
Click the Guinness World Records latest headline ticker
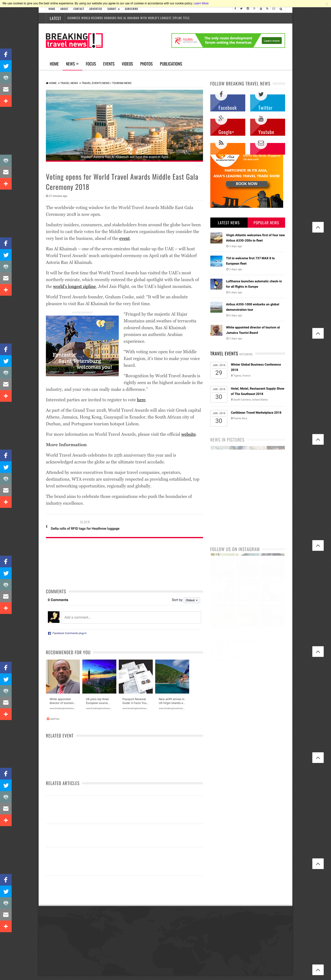coord(129,18)
